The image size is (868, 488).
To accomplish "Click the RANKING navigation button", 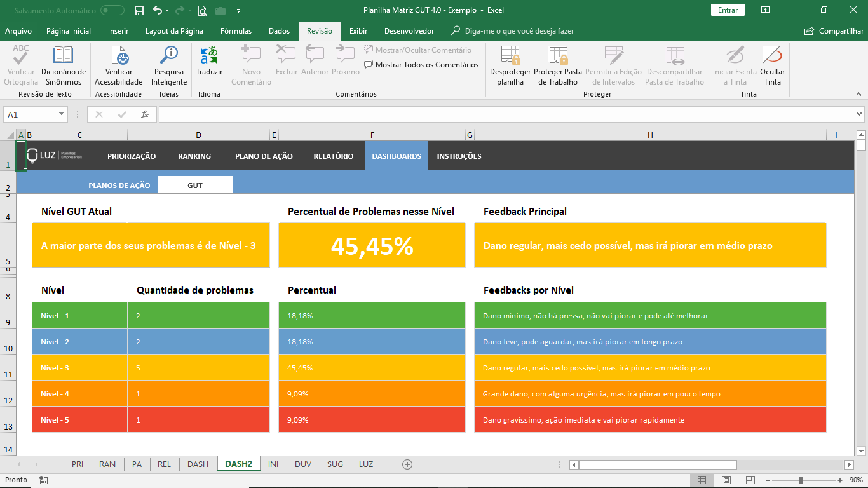I will click(194, 156).
